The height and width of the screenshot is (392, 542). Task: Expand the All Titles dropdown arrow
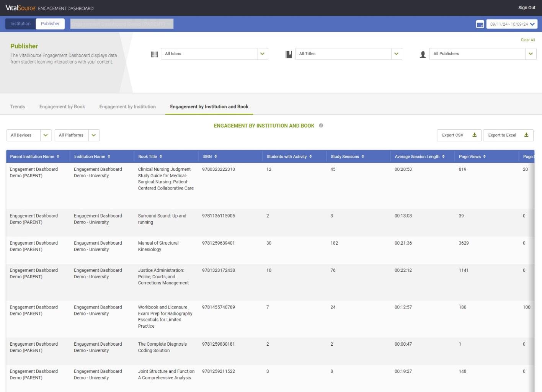tap(396, 54)
